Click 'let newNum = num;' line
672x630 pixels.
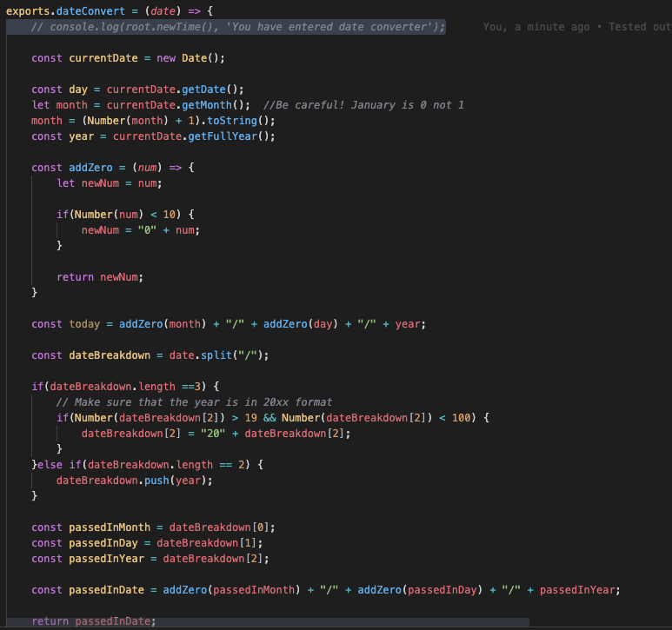point(110,183)
